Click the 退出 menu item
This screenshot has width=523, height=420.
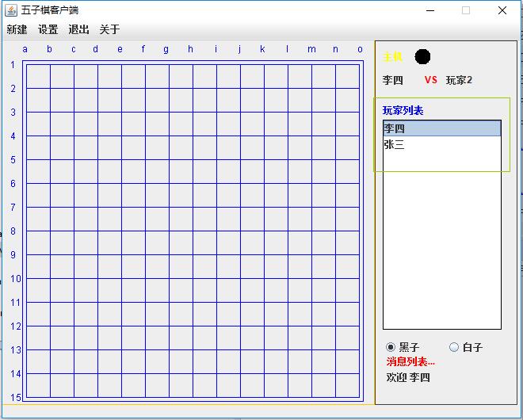point(78,29)
